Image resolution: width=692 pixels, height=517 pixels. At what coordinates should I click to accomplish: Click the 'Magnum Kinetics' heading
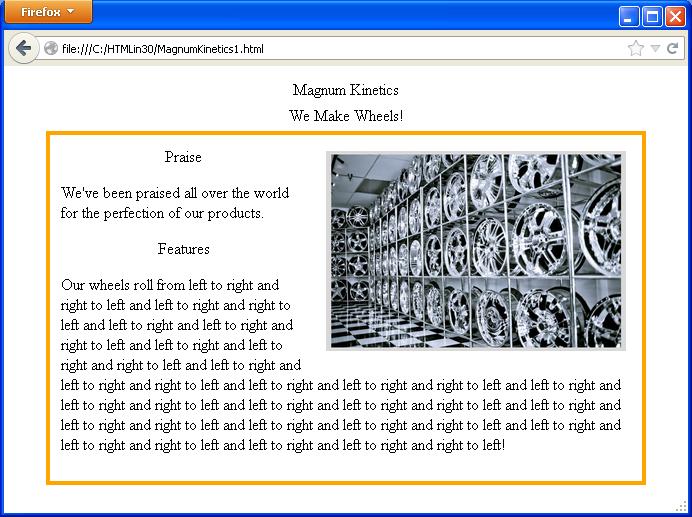(x=346, y=90)
